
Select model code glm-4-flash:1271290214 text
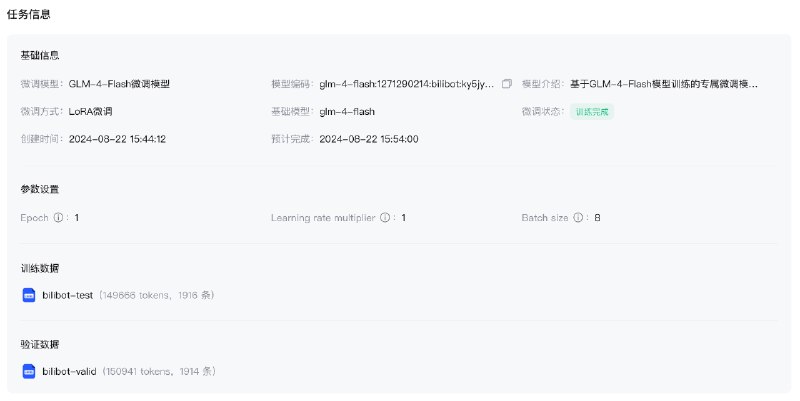(407, 84)
